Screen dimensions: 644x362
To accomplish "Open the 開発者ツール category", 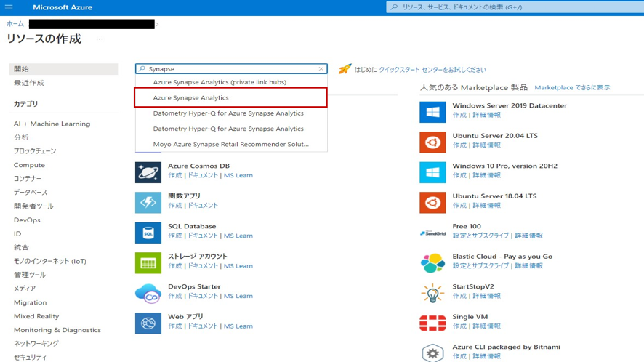I will click(33, 206).
